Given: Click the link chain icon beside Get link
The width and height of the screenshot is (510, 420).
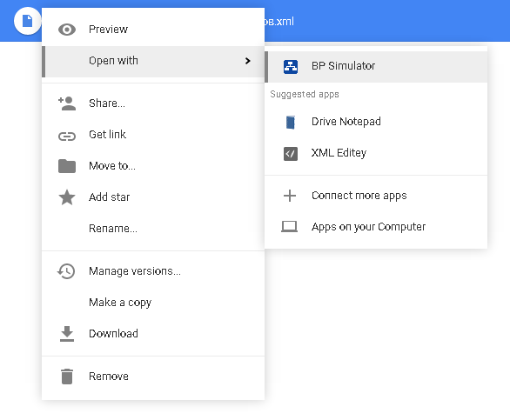Looking at the screenshot, I should pyautogui.click(x=67, y=137).
